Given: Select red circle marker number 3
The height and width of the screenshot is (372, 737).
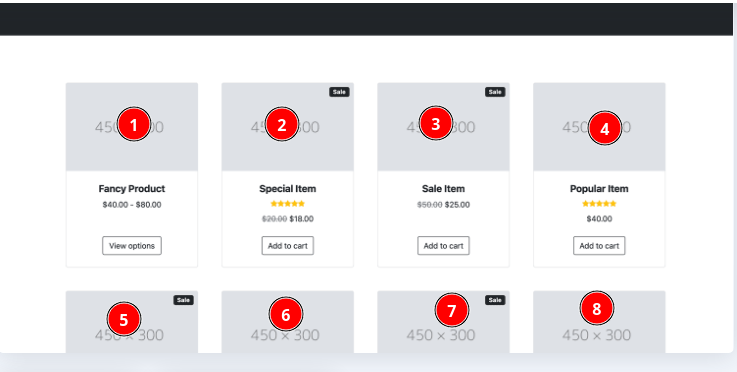Looking at the screenshot, I should (x=436, y=123).
